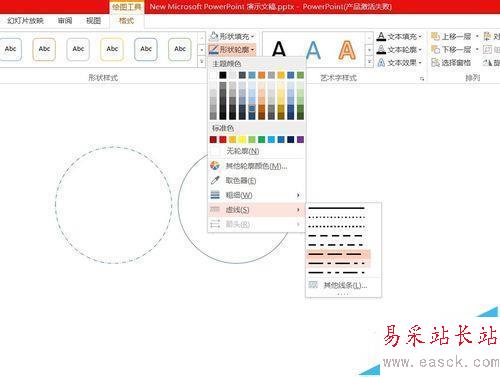Screen dimensions: 500x377
Task: Expand the WordArt styles gallery
Action: click(369, 62)
